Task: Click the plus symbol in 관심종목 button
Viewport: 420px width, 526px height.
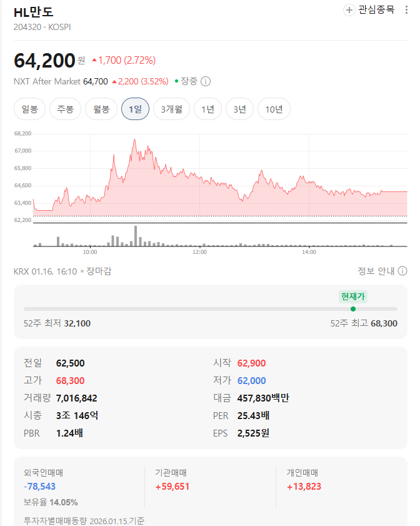Action: pos(349,10)
